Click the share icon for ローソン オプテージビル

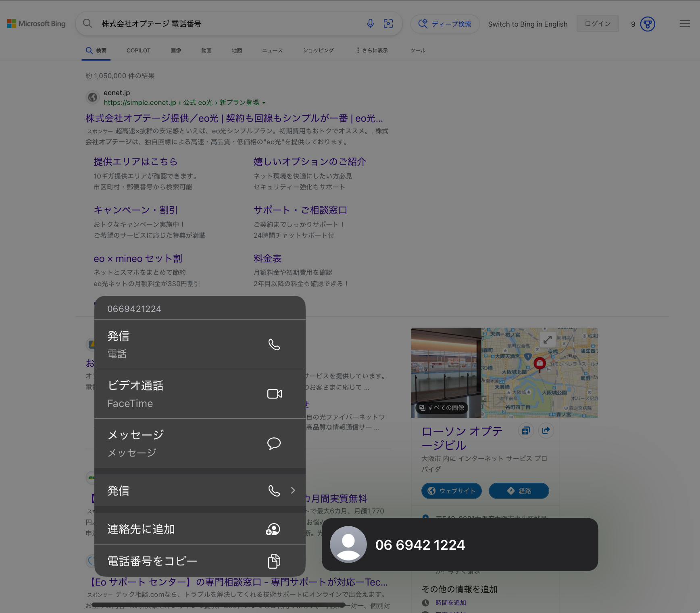[x=546, y=431]
